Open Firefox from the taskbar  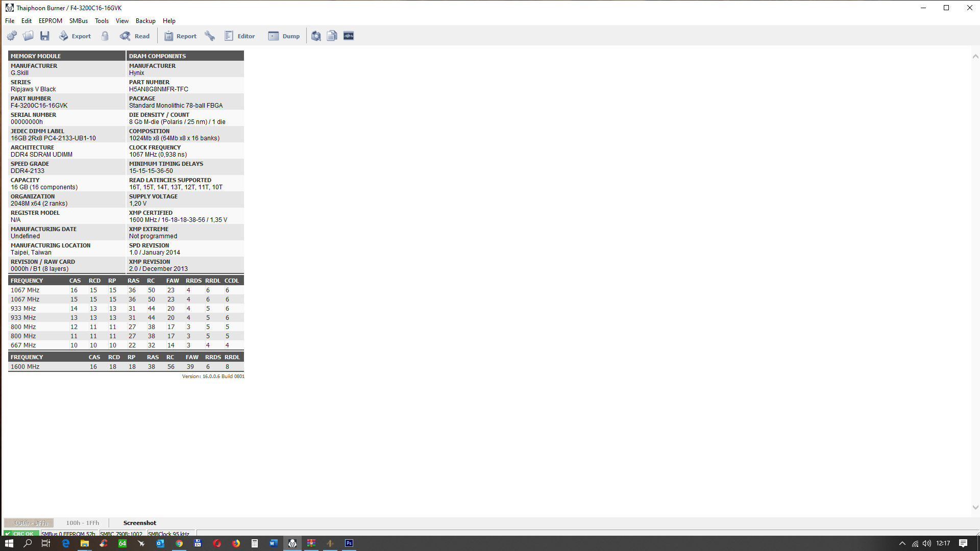tap(236, 543)
